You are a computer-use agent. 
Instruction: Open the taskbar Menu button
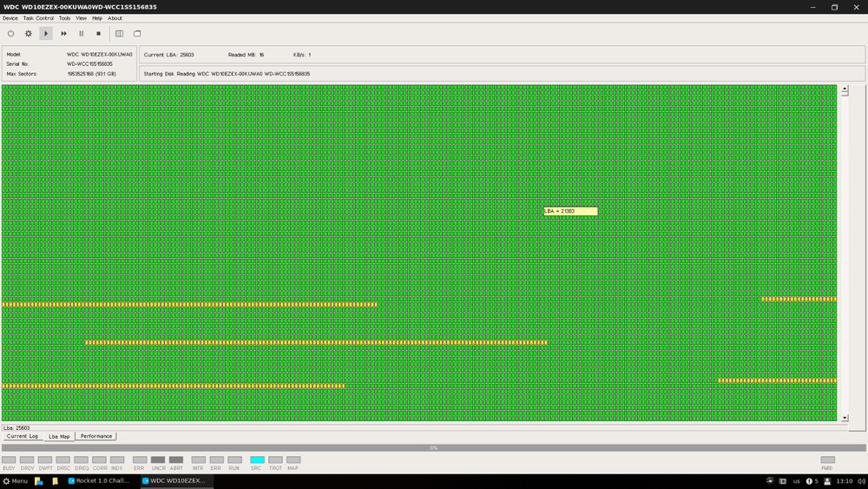click(15, 481)
